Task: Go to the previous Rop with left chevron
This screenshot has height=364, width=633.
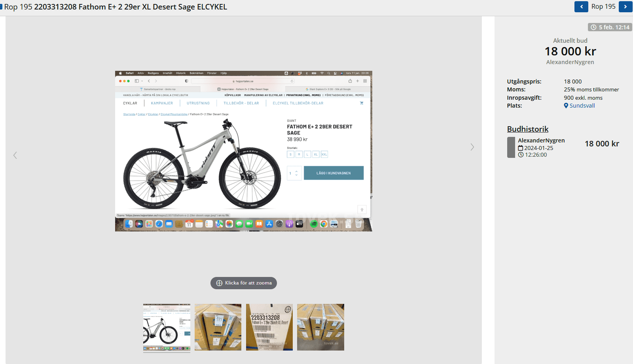Action: click(x=581, y=7)
